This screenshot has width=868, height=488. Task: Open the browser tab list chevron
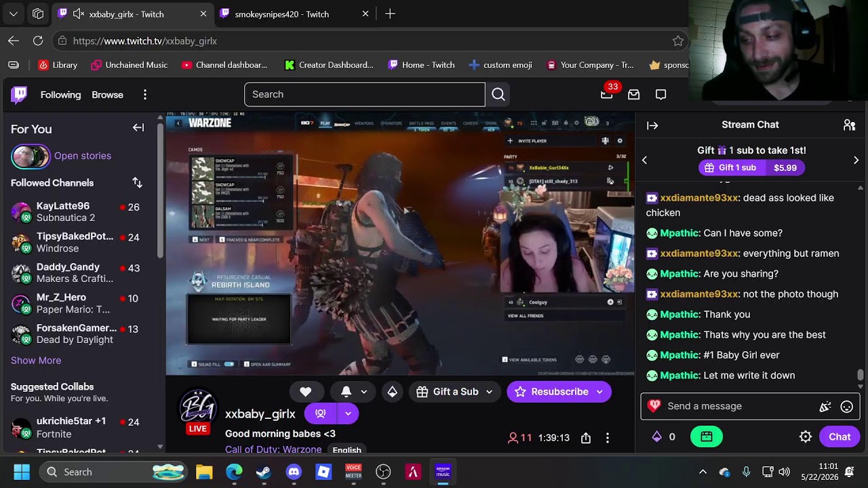click(x=14, y=14)
